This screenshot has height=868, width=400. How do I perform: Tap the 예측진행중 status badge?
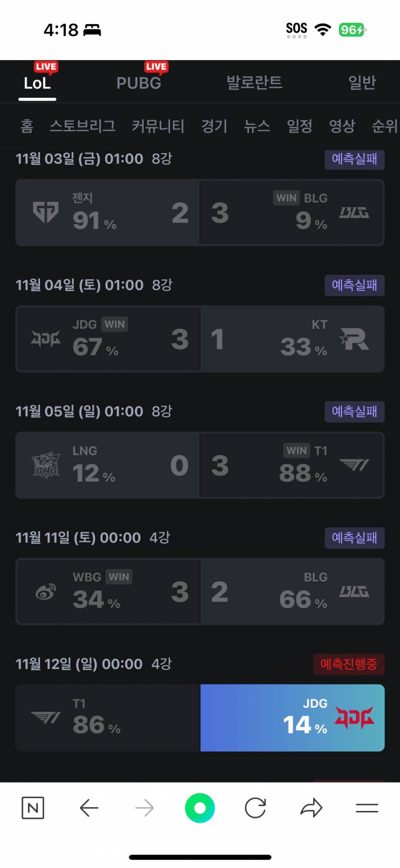(348, 664)
